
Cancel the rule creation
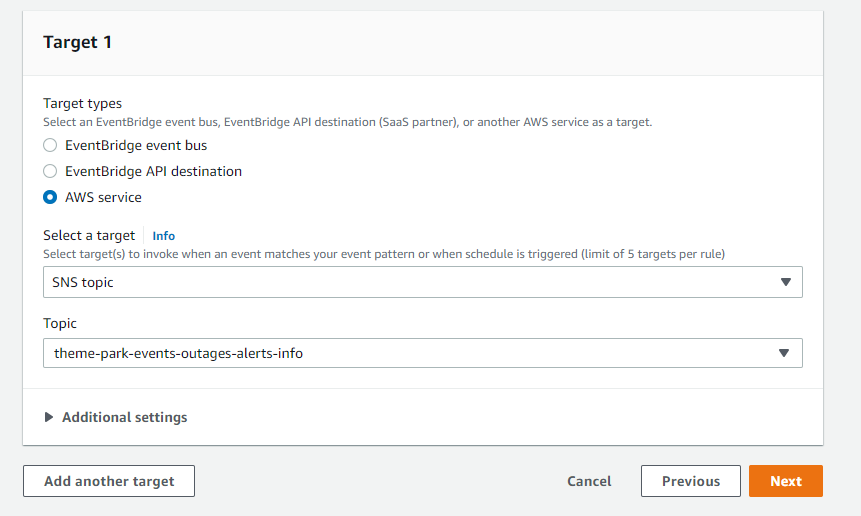(x=589, y=481)
